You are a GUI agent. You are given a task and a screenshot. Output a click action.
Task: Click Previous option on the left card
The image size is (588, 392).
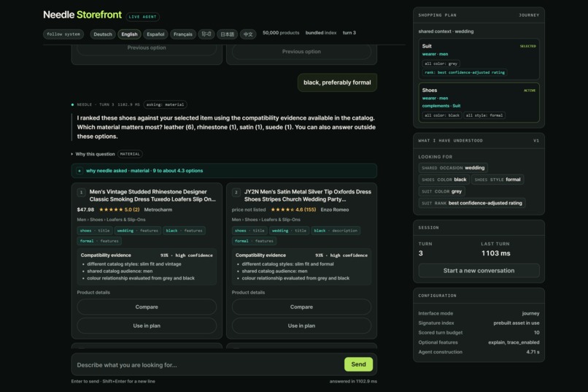tap(147, 48)
